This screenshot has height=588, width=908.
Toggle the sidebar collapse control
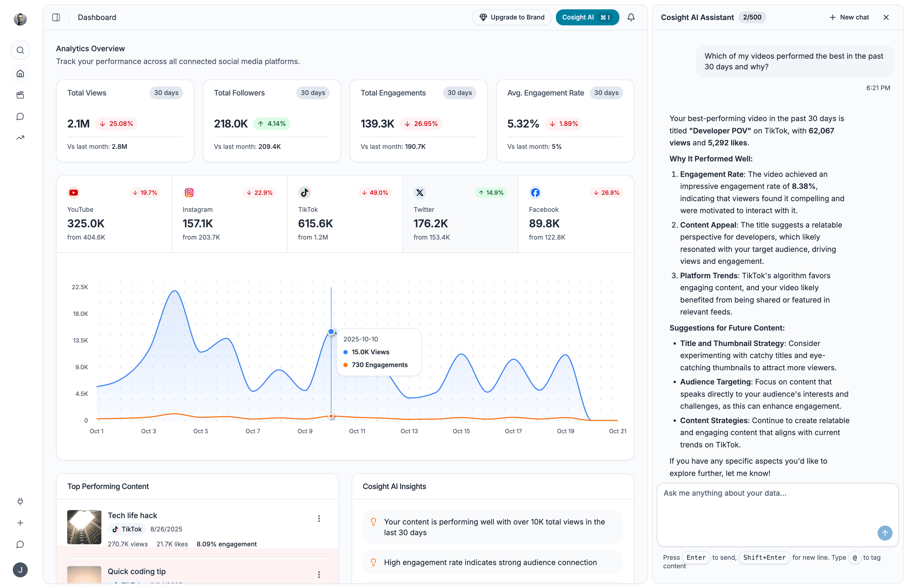pos(56,17)
